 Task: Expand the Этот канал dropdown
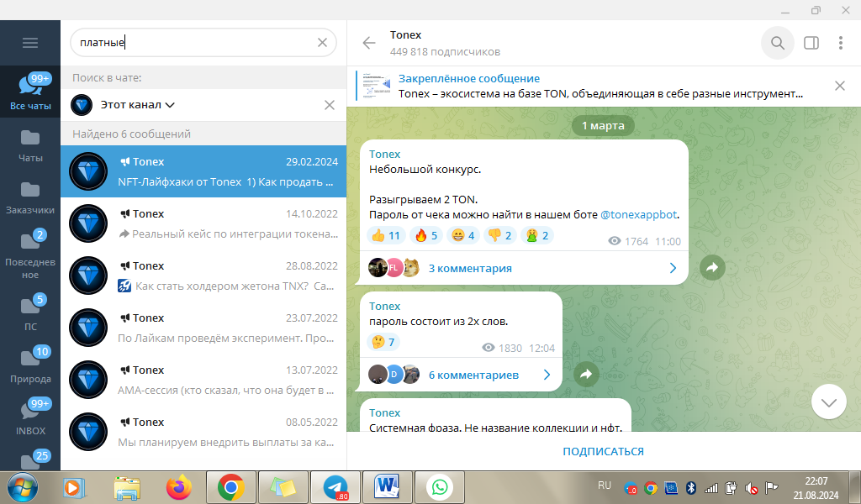pyautogui.click(x=137, y=105)
